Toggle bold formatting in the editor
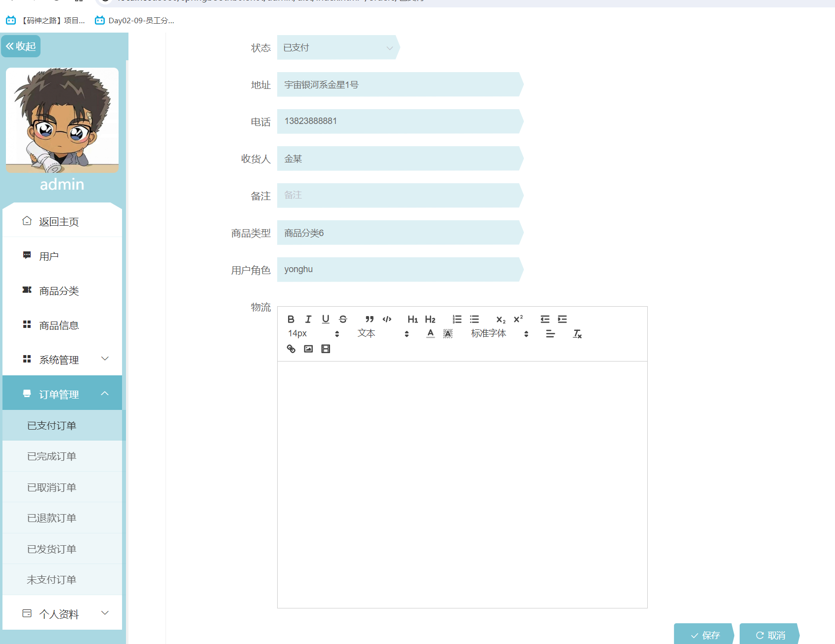Screen dimensions: 835x644 pyautogui.click(x=291, y=319)
